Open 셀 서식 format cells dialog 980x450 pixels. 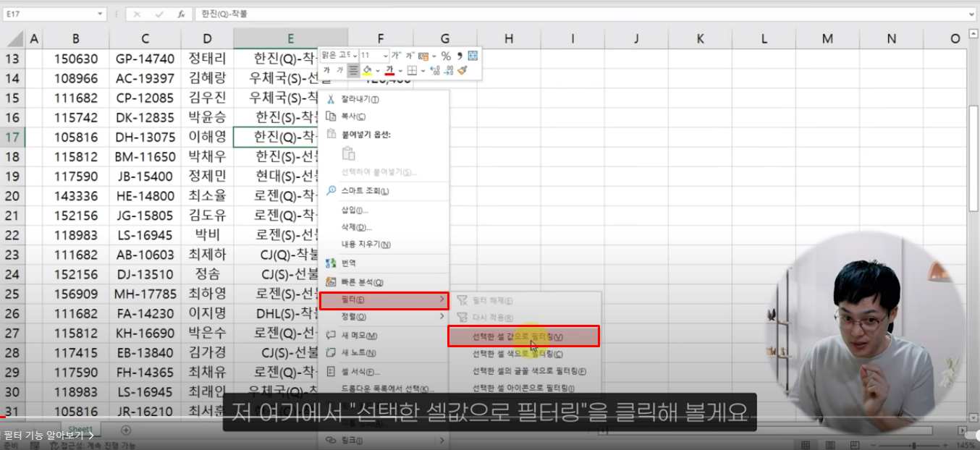pos(384,372)
